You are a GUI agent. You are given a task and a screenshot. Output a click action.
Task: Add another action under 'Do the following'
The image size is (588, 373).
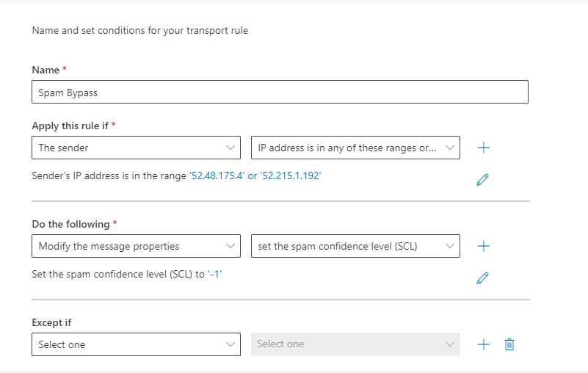pyautogui.click(x=483, y=246)
